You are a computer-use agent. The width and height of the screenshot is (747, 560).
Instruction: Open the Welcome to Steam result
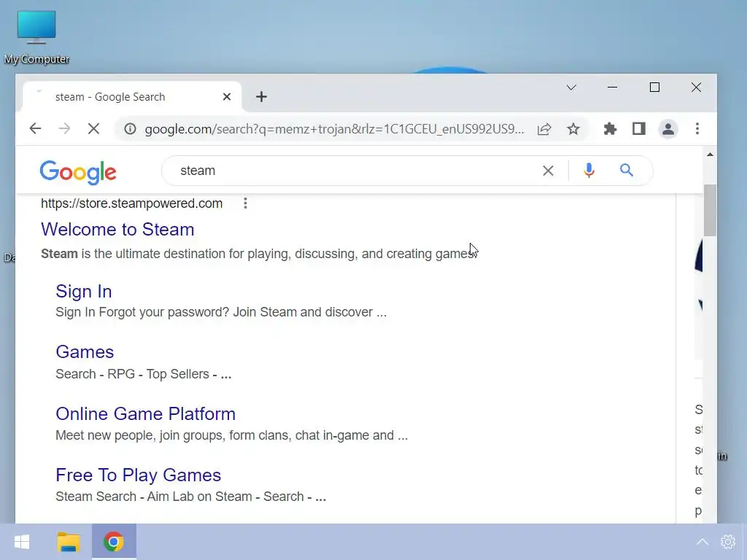[117, 230]
